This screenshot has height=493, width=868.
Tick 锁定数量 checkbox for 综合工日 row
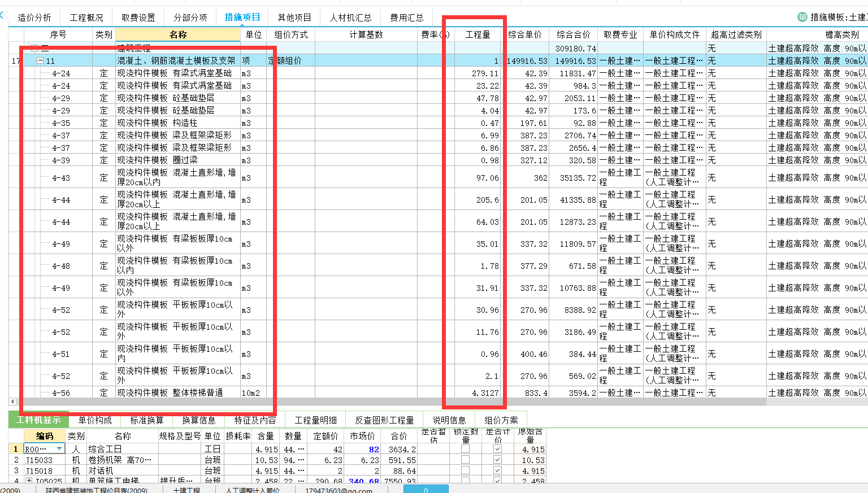(x=465, y=449)
